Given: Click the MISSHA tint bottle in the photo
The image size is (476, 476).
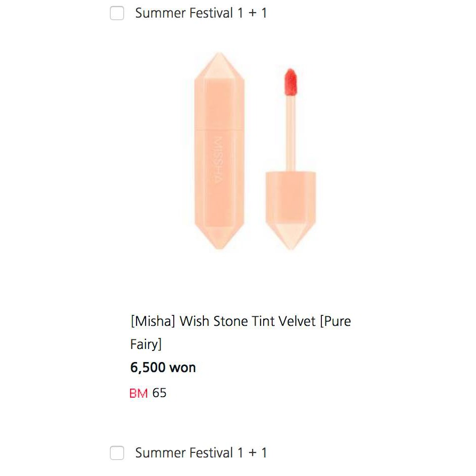Looking at the screenshot, I should (x=218, y=151).
